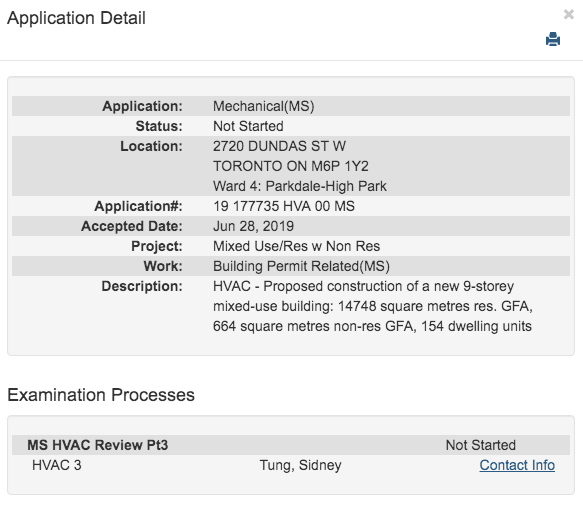Click the 'Accepted Date:' field label
The image size is (583, 515).
(132, 226)
